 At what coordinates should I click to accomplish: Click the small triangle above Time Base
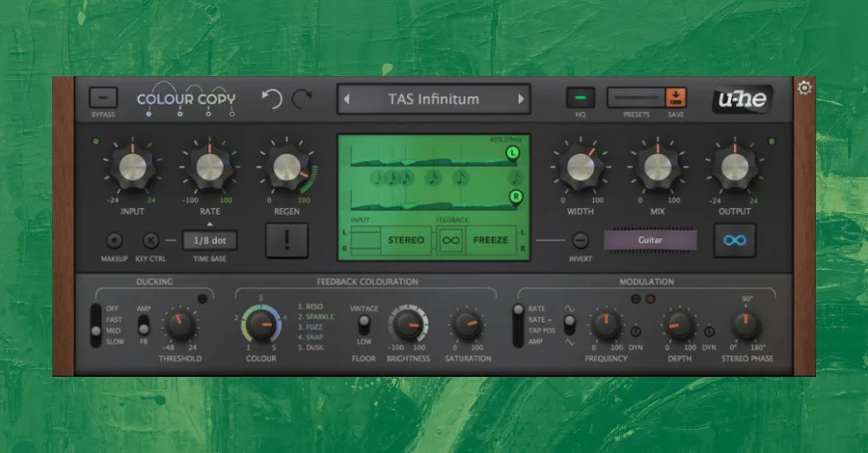point(210,224)
